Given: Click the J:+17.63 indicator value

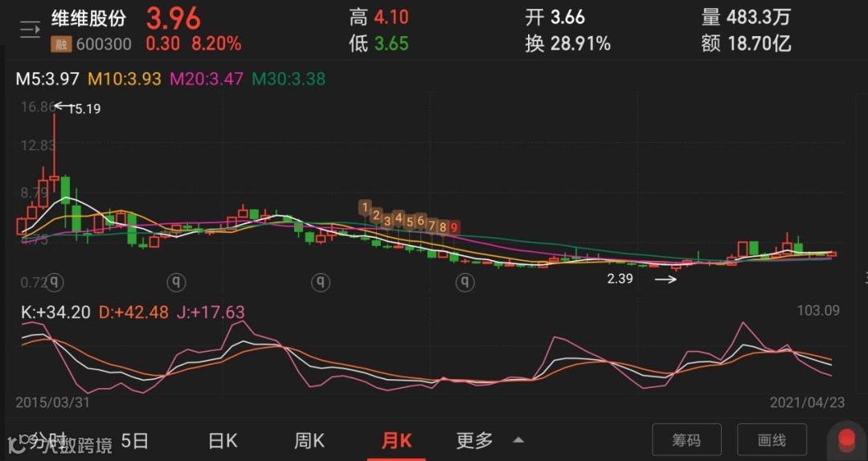Looking at the screenshot, I should 211,312.
